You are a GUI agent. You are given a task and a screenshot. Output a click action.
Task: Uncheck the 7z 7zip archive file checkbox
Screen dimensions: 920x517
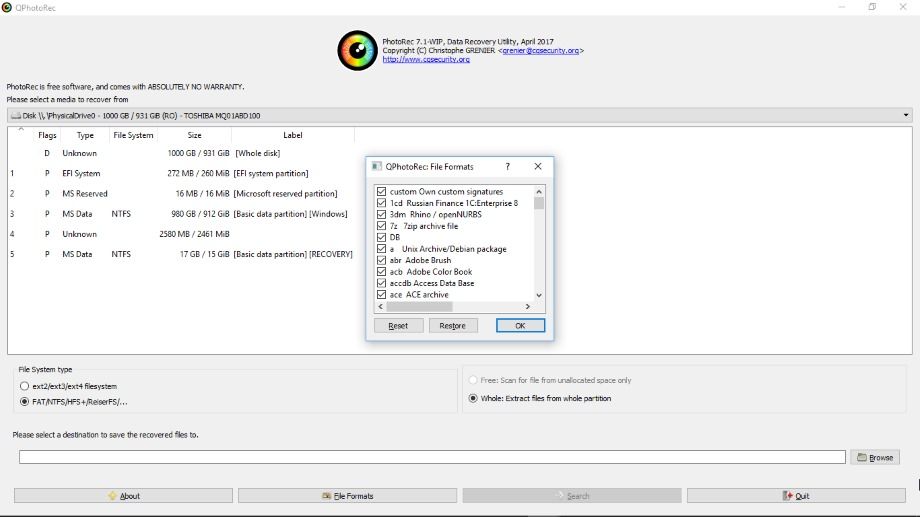[381, 226]
